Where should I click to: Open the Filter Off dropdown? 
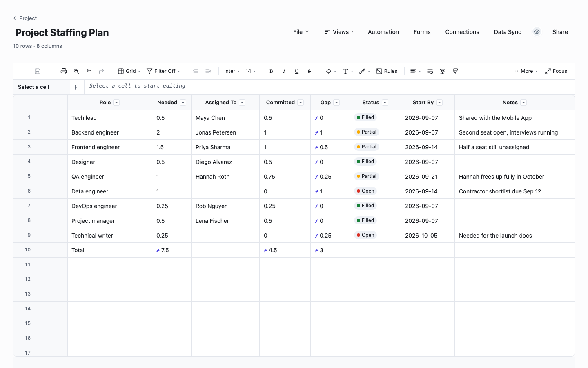pos(163,71)
